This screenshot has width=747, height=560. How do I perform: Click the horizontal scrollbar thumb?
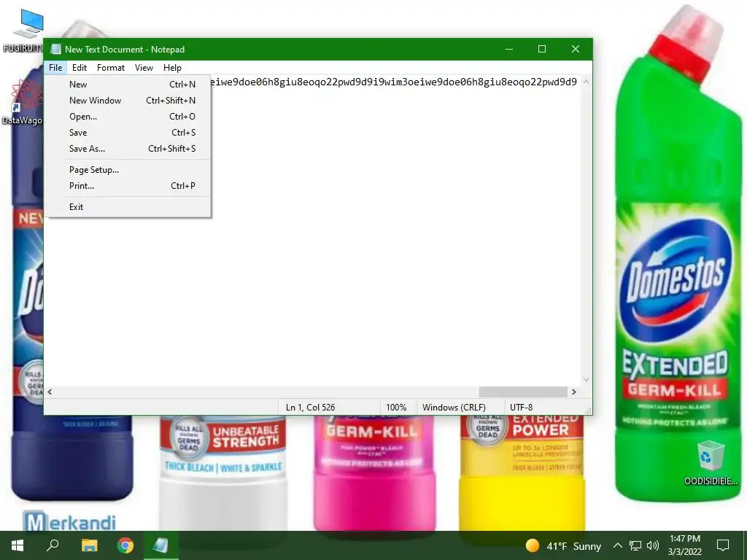click(522, 392)
